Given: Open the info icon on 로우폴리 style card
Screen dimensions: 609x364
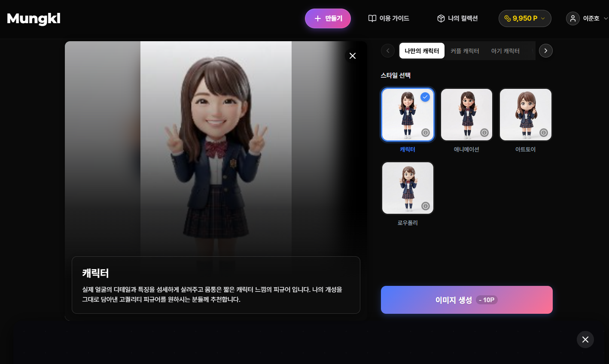Looking at the screenshot, I should (x=426, y=206).
